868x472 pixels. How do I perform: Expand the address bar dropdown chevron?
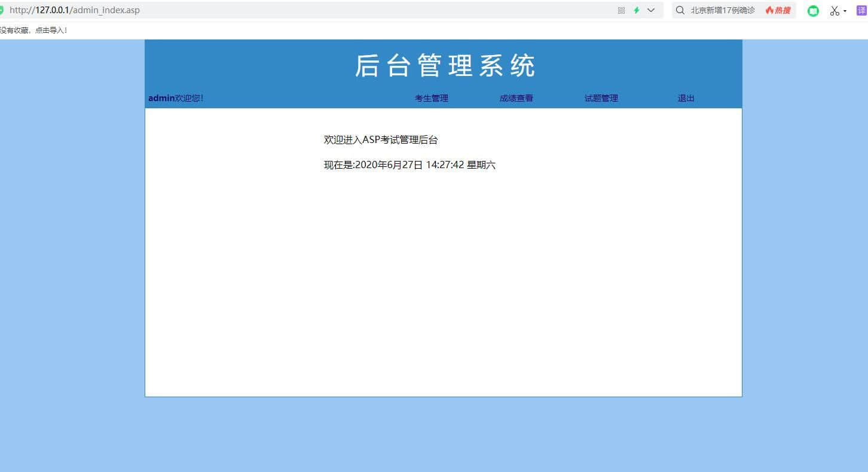651,10
